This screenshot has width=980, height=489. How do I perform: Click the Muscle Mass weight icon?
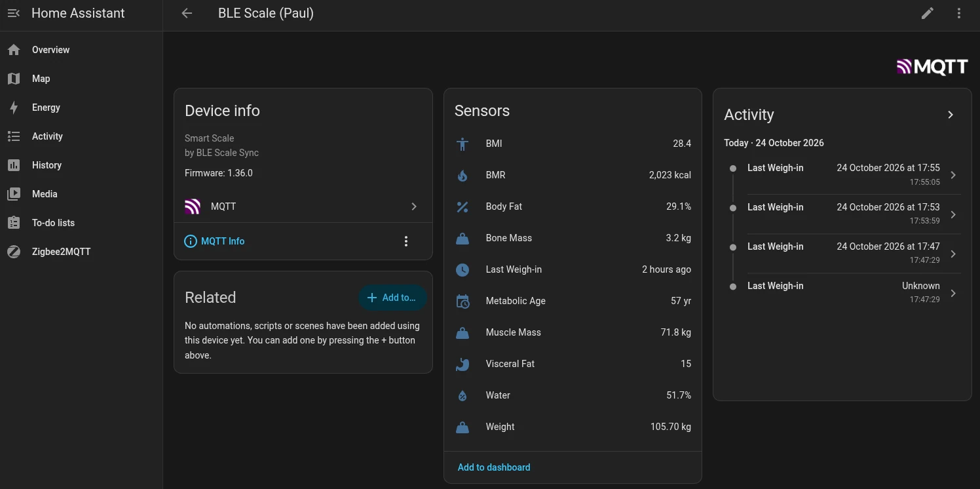coord(462,332)
